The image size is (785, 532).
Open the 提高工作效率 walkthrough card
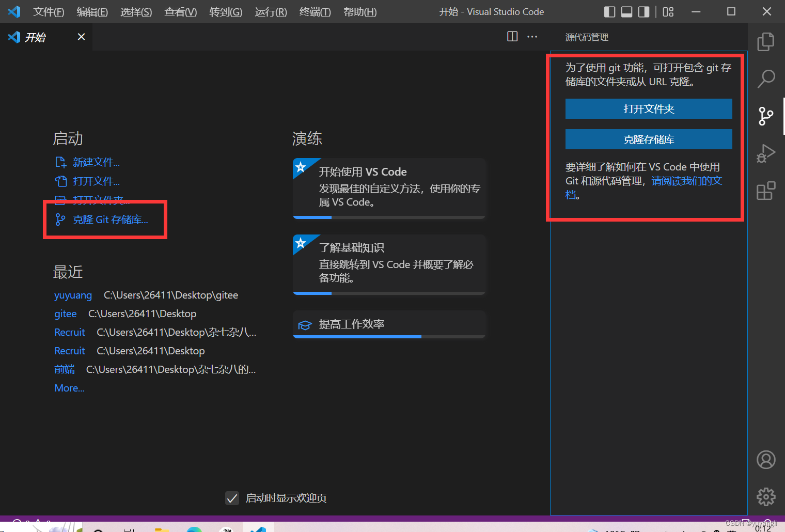[x=389, y=324]
